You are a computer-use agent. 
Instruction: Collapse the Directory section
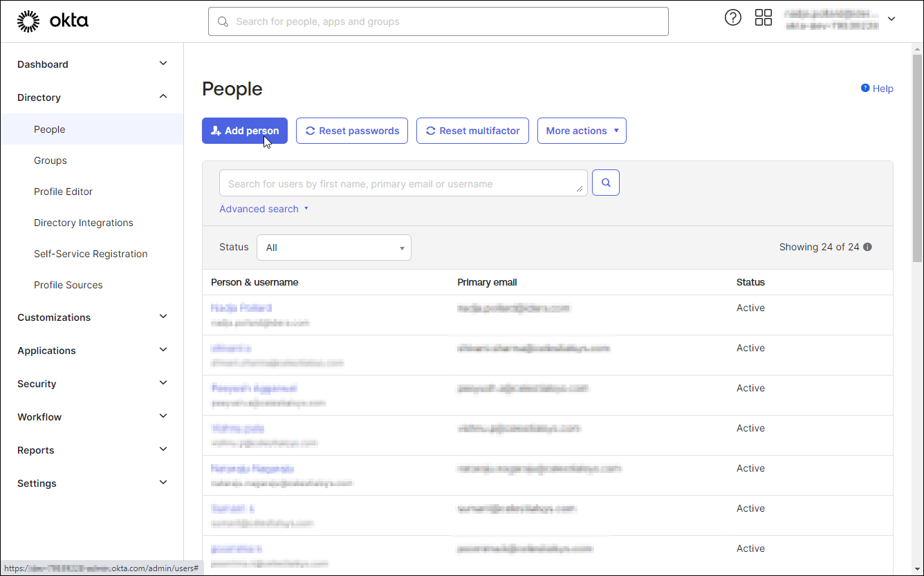pos(92,97)
